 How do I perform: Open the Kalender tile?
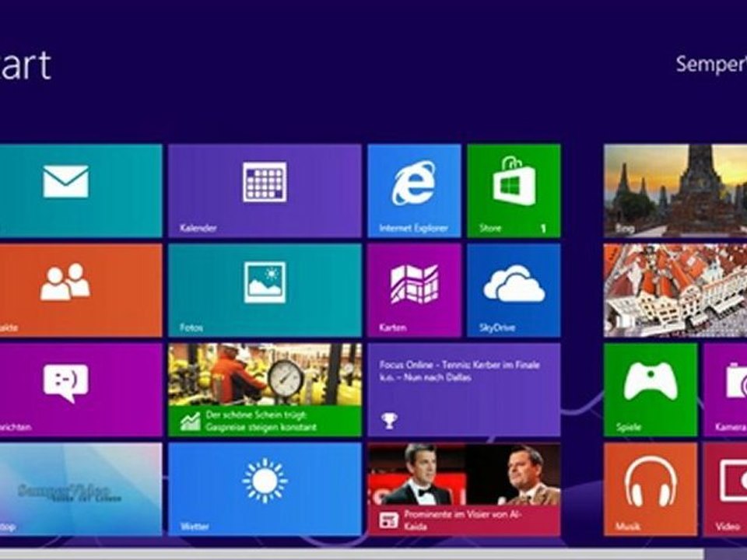265,191
